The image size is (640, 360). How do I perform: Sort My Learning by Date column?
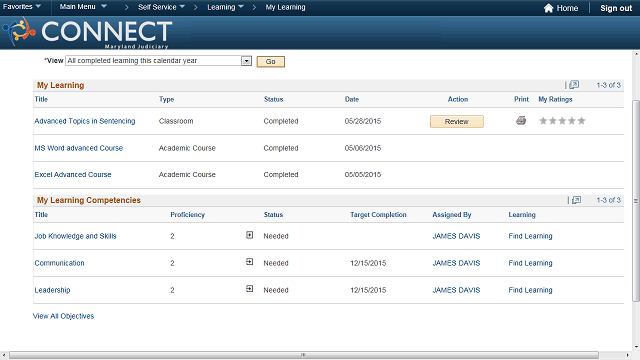tap(352, 99)
